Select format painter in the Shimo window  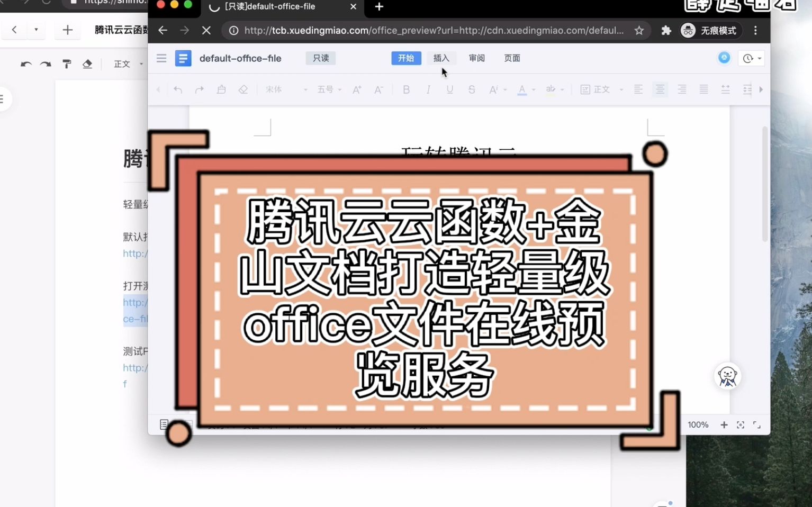click(x=67, y=64)
